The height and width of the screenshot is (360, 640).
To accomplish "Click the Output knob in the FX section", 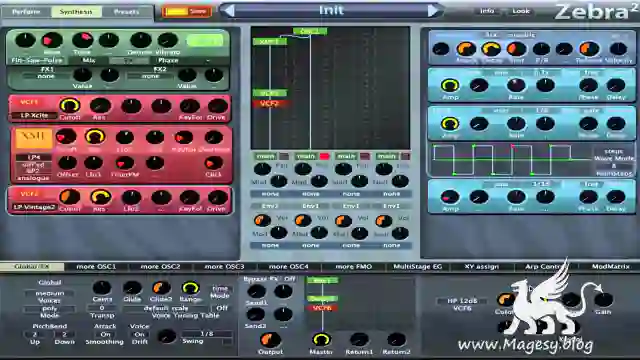I will 270,340.
